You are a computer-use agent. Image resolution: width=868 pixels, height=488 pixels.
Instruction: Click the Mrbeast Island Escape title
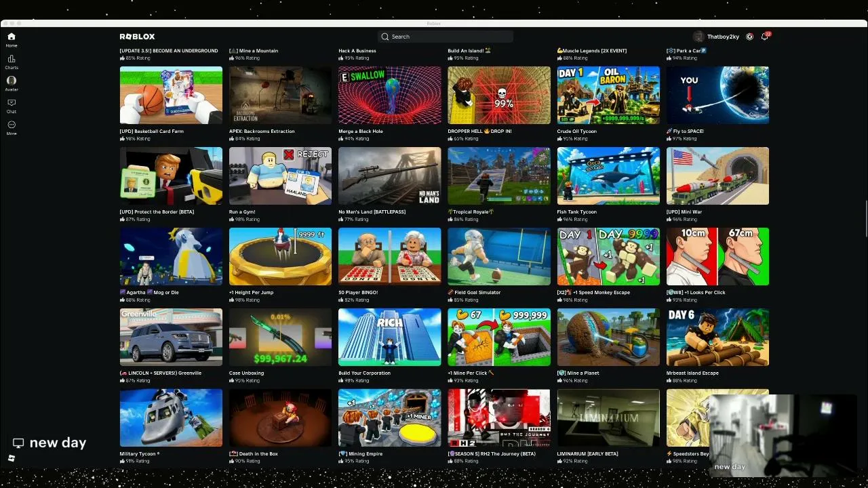692,373
